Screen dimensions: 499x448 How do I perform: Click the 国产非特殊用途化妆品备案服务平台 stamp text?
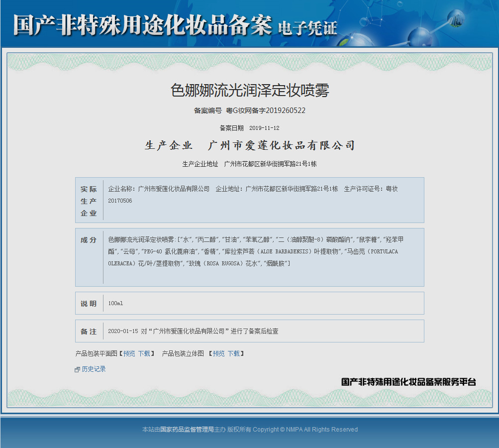[408, 382]
